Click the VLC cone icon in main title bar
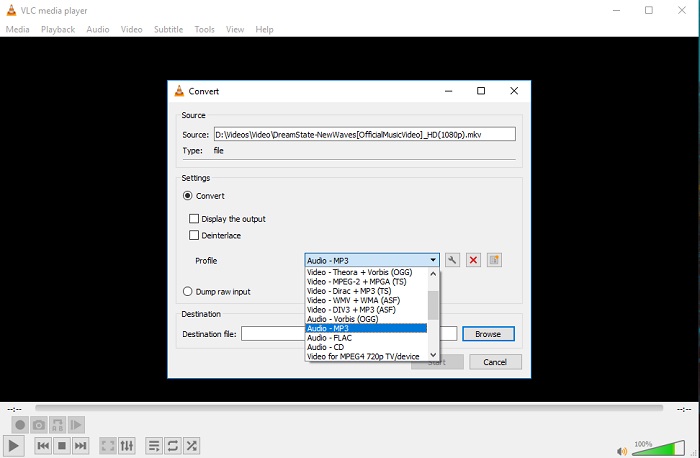The width and height of the screenshot is (700, 458). pos(12,10)
